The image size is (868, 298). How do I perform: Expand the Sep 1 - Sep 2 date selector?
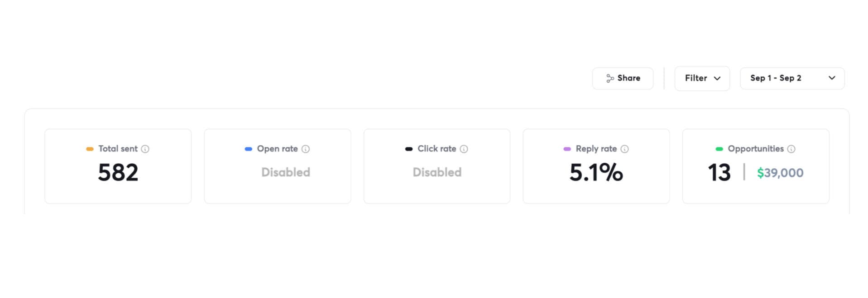pyautogui.click(x=792, y=78)
